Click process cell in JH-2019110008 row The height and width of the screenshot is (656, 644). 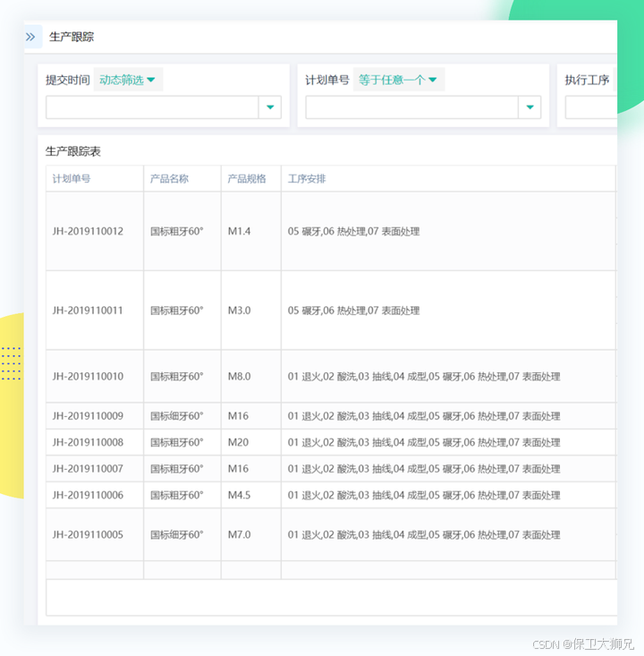coord(424,442)
